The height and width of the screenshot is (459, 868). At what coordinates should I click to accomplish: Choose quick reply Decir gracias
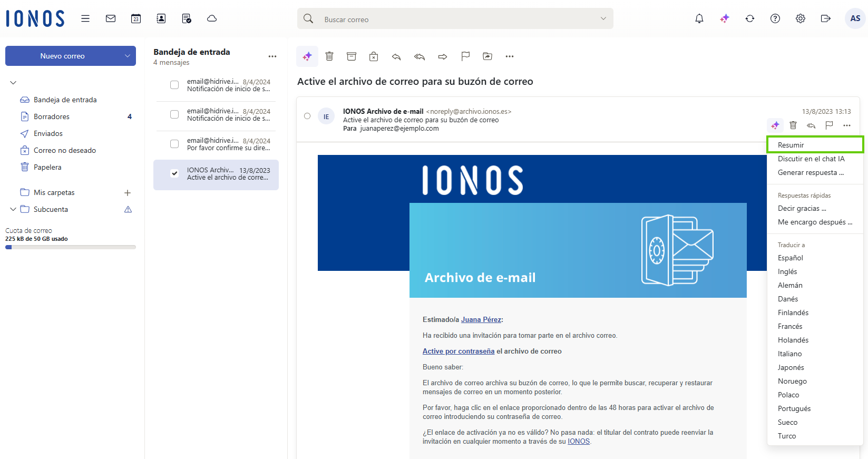(815, 208)
